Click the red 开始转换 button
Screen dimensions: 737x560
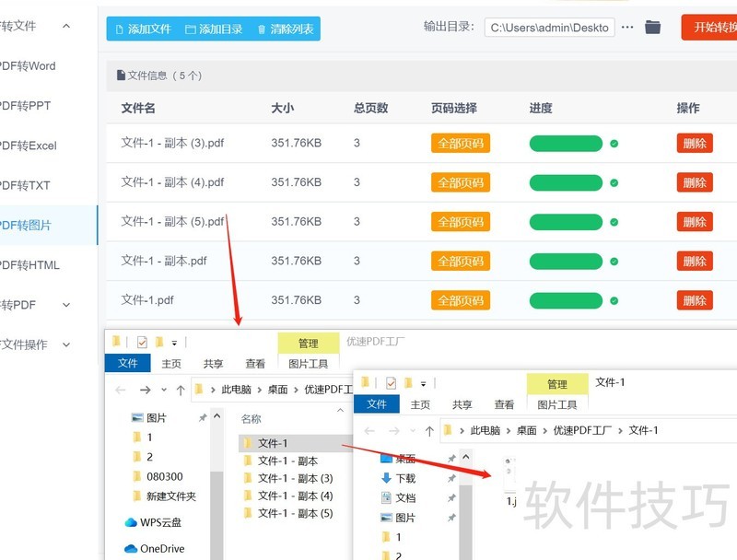click(x=710, y=28)
